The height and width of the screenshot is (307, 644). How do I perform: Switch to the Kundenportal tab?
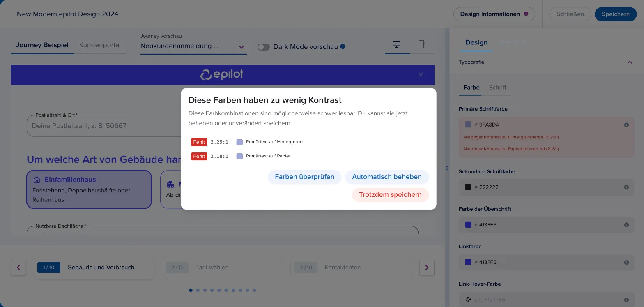point(100,45)
